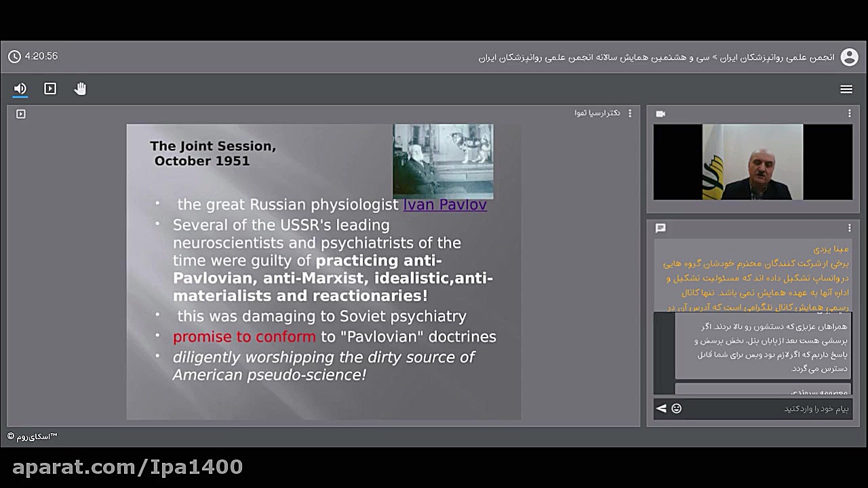Click the Pavlov photo on the slide
Viewport: 868px width, 488px height.
point(443,160)
